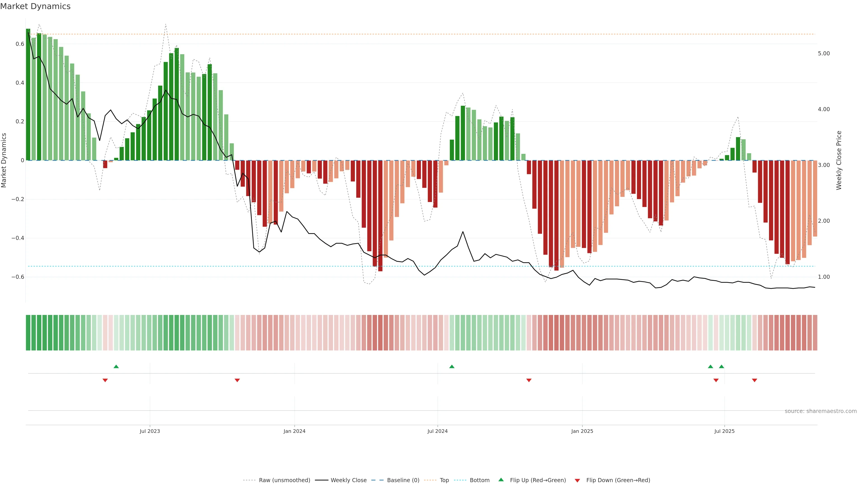Screen dimensions: 868x488
Task: Click the source: sharemaestro.com text
Action: [821, 411]
